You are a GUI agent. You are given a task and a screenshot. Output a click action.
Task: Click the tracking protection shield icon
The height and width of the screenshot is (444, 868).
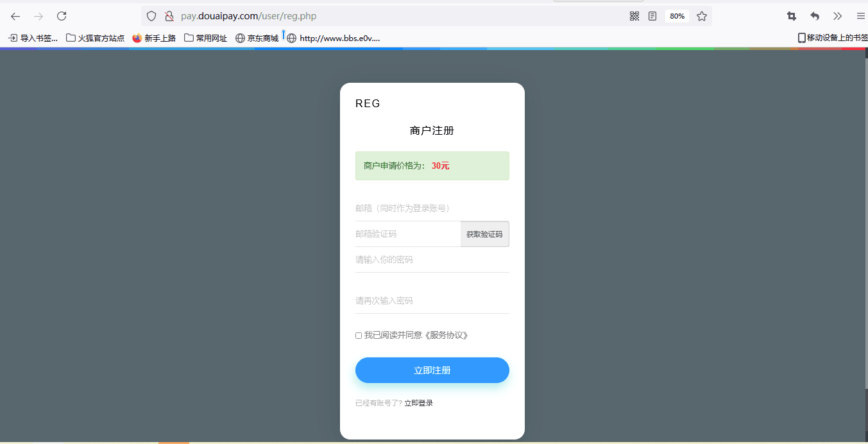(x=150, y=15)
